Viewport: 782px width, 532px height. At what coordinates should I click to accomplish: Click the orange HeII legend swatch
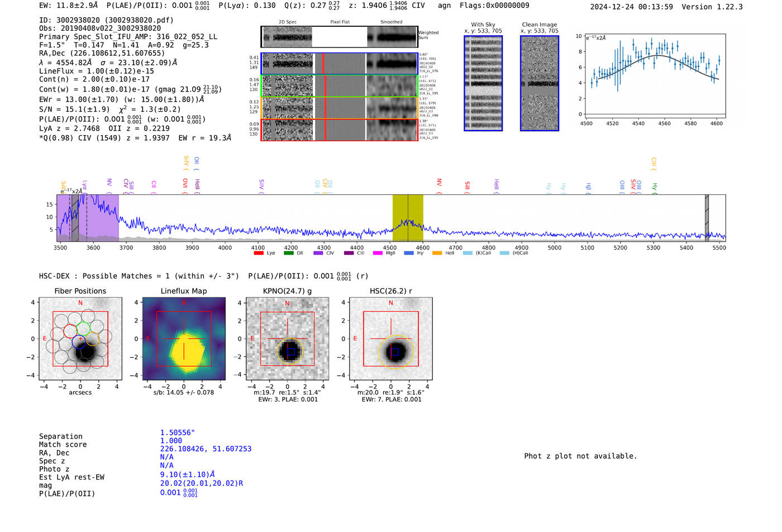coord(437,253)
